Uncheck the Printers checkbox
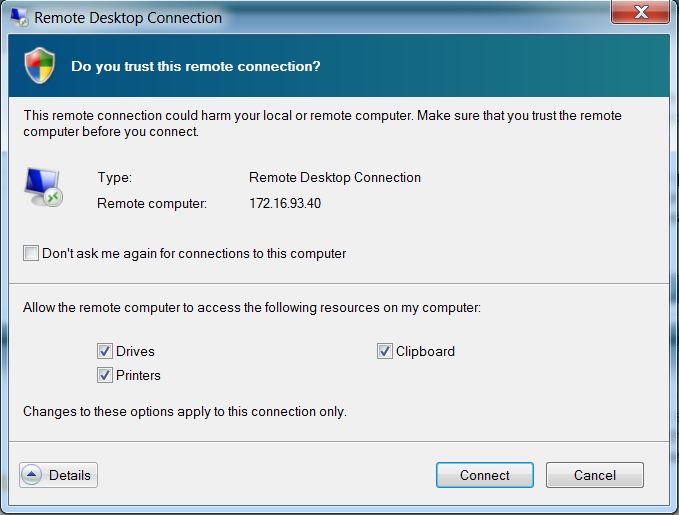 [105, 375]
